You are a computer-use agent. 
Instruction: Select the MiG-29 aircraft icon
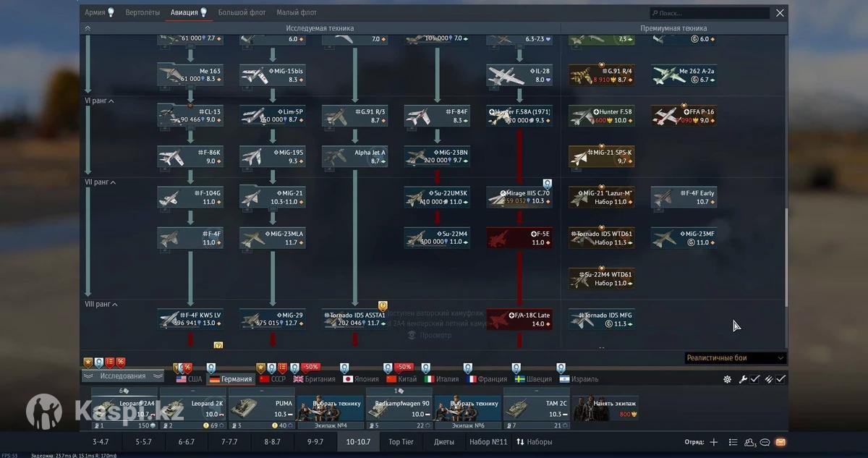click(272, 319)
